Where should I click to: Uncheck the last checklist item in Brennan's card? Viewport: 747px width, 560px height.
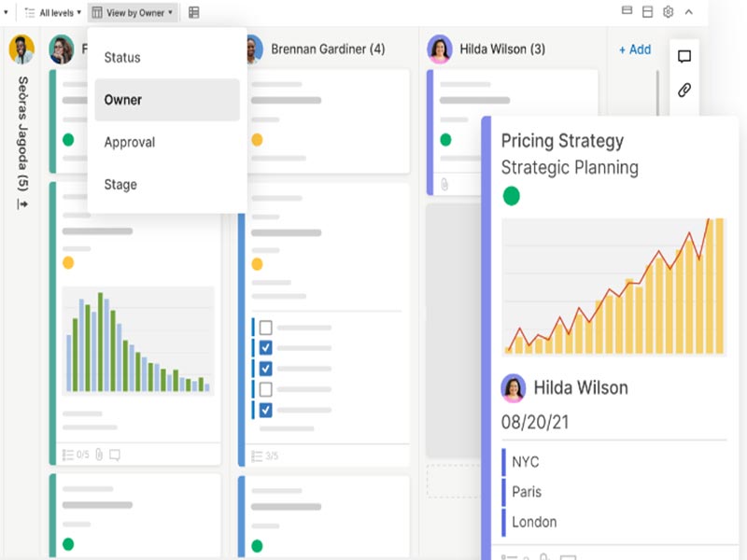(265, 409)
